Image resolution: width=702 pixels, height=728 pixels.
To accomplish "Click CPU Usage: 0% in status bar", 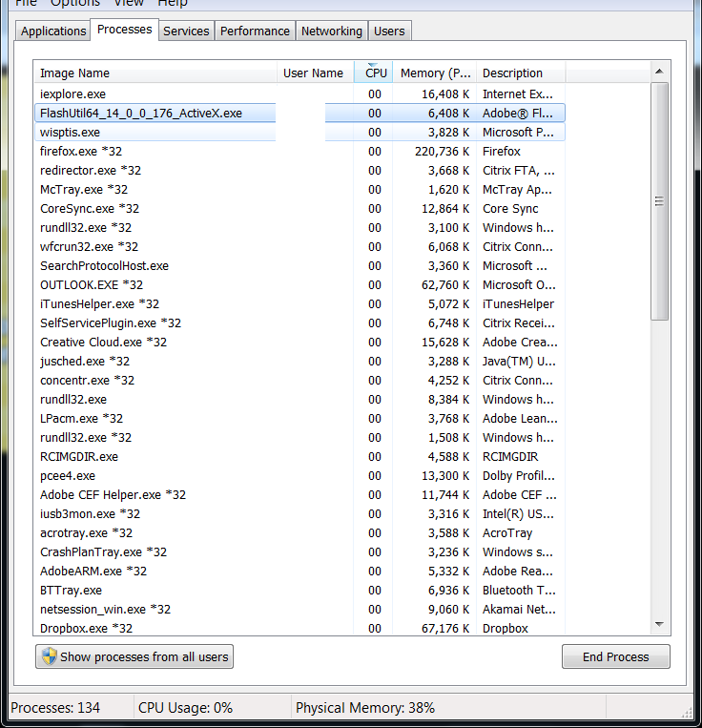I will pos(185,708).
